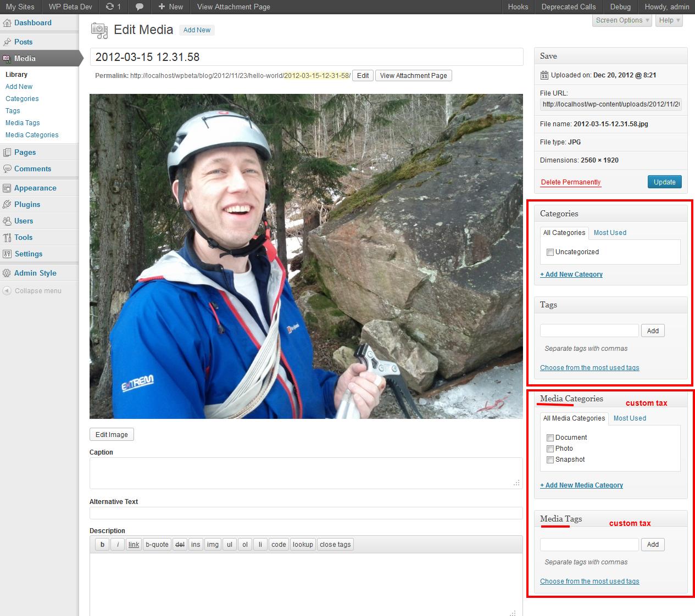
Task: Check the Document media category
Action: (x=550, y=438)
